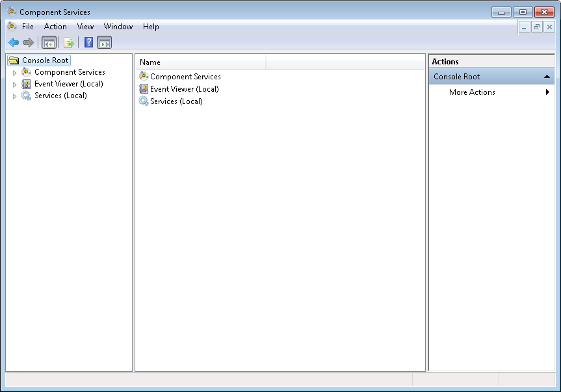Restore down the inner MDI child window

537,27
